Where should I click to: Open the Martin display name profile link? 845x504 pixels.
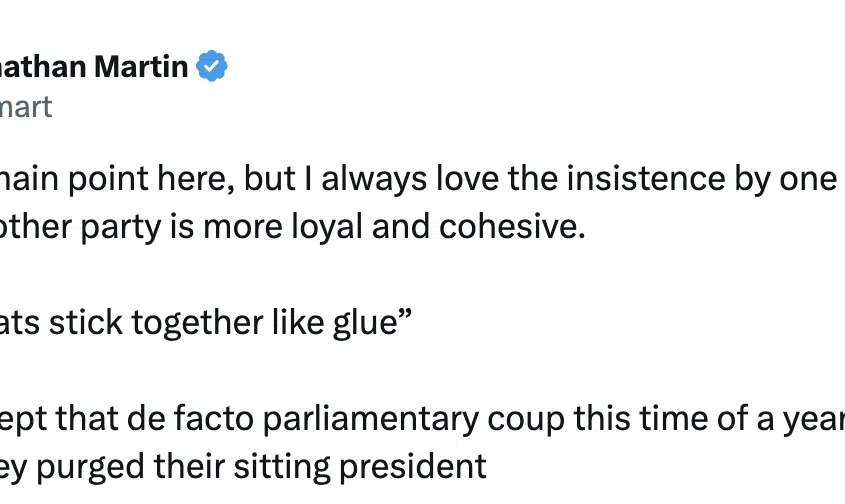coord(94,66)
